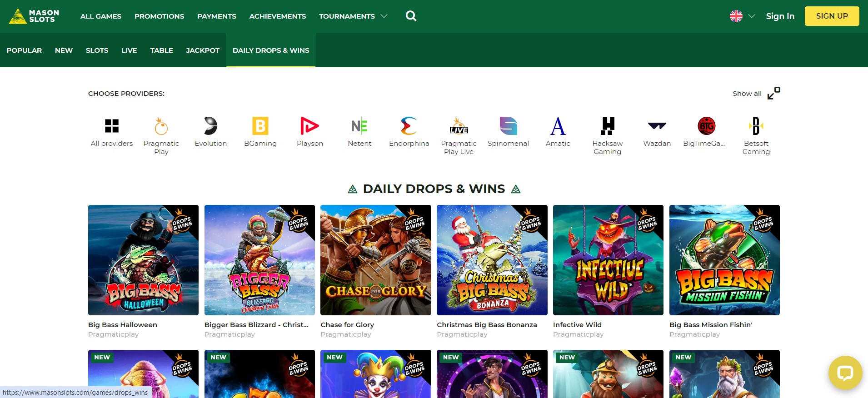
Task: Open Christmas Big Bass Bonanza thumbnail
Action: point(492,260)
